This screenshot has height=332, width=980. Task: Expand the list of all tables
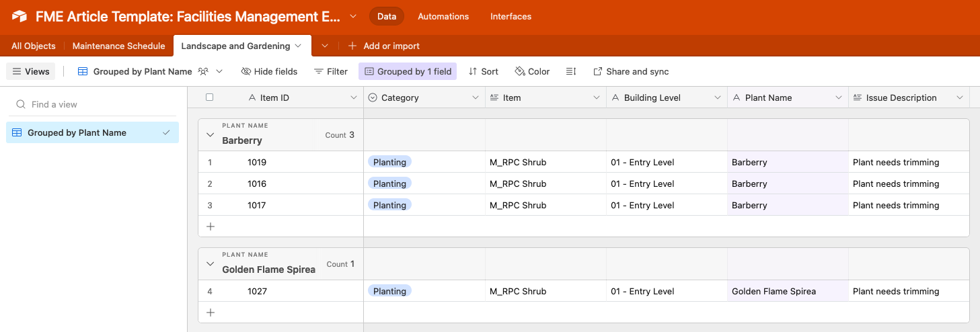(325, 46)
